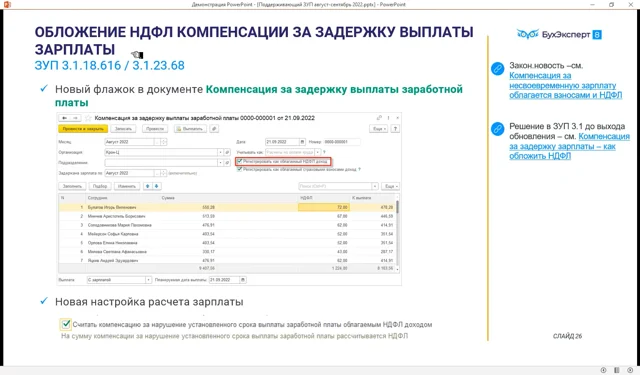This screenshot has width=640, height=375.
Task: Expand the search field dropdown arrow
Action: pos(375,186)
